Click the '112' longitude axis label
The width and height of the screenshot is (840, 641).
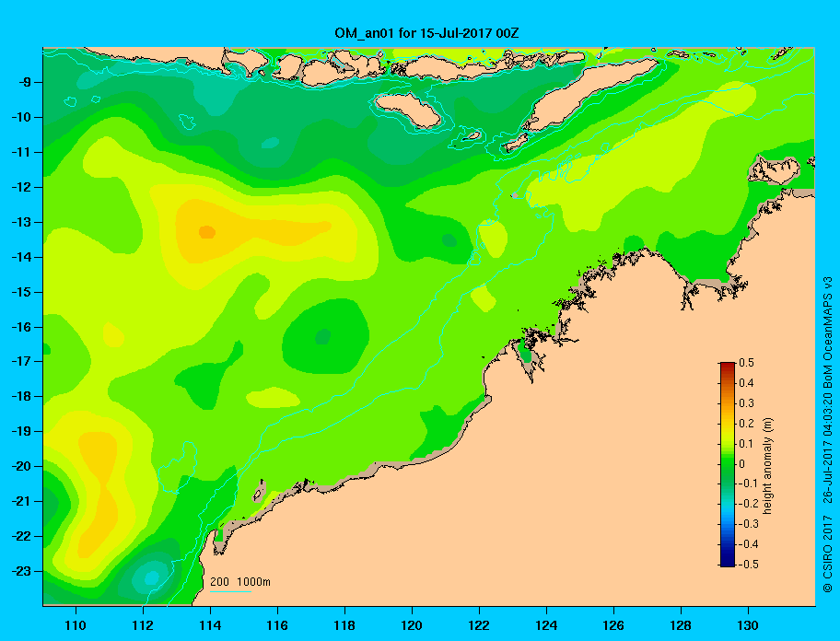pos(143,625)
